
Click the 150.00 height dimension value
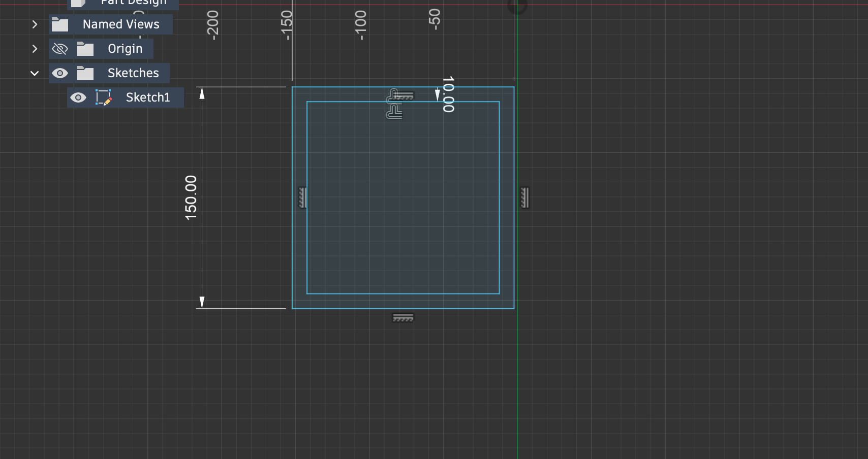click(191, 198)
